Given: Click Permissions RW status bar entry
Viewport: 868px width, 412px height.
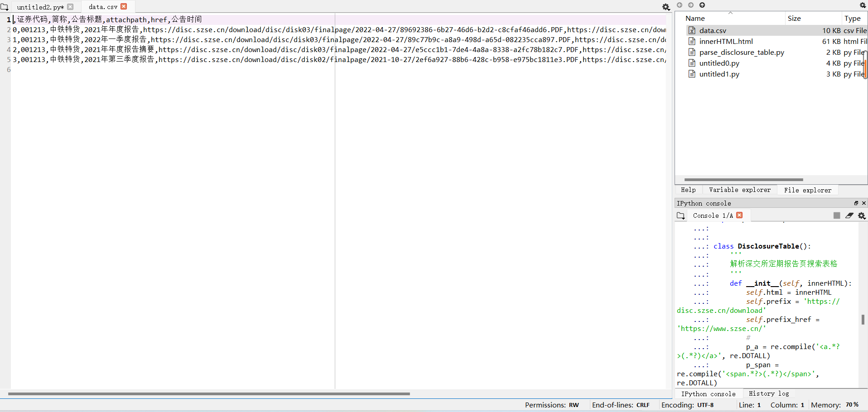Looking at the screenshot, I should (552, 405).
